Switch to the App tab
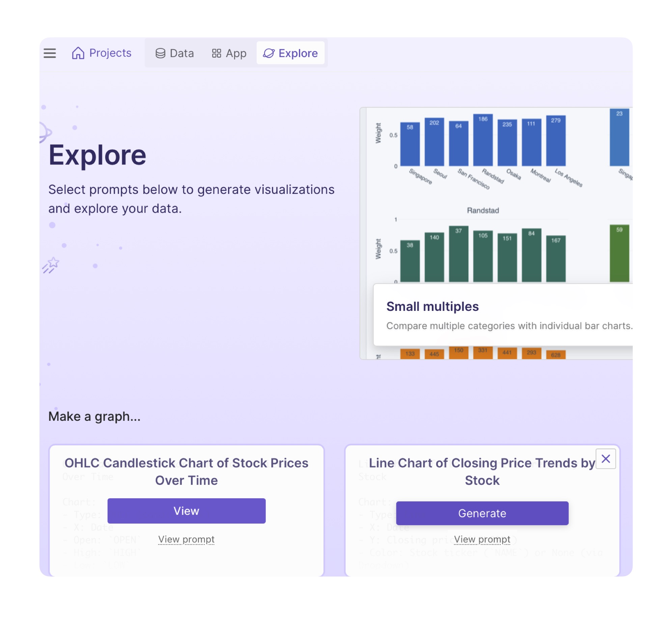This screenshot has height=618, width=672. click(x=236, y=53)
